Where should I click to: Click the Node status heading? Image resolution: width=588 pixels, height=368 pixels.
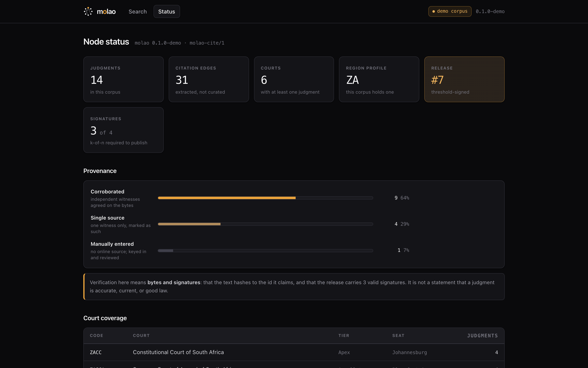coord(106,42)
